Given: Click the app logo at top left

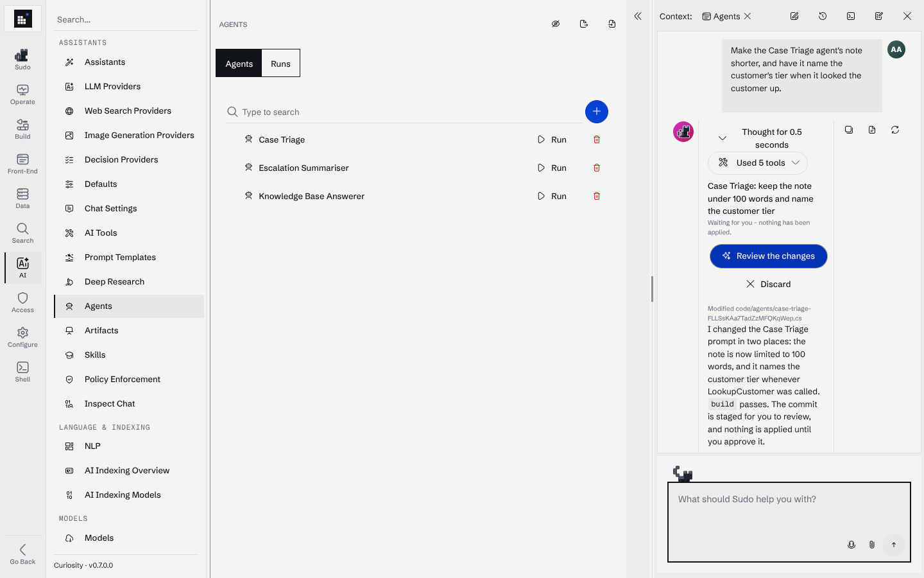Looking at the screenshot, I should pos(22,19).
